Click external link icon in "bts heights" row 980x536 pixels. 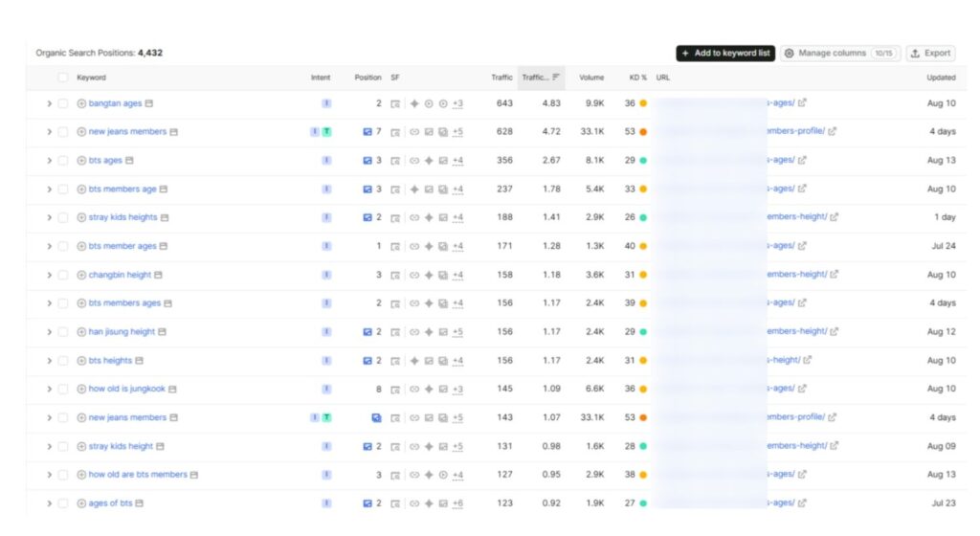(808, 361)
